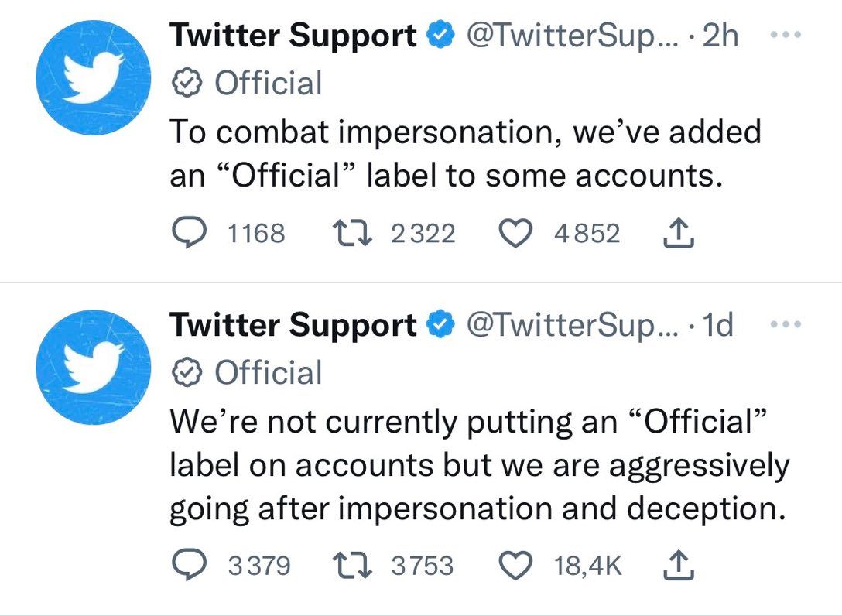Retweet the tweet with 3753 retweets

click(x=348, y=565)
